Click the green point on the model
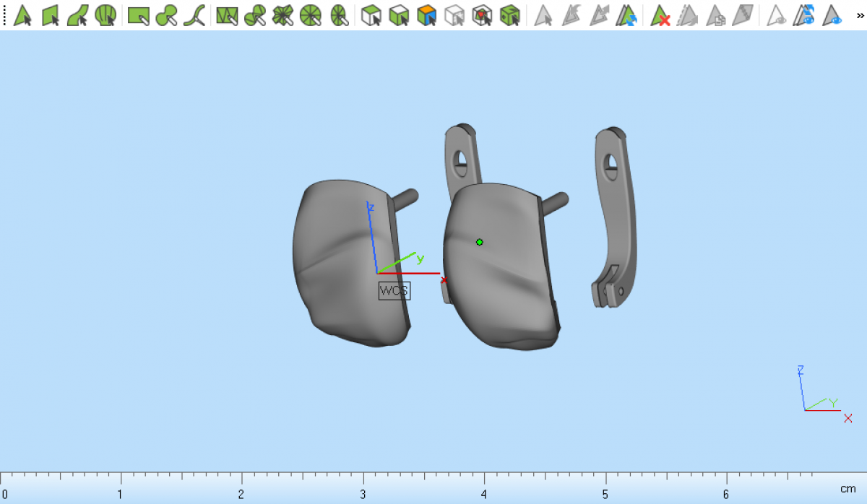The width and height of the screenshot is (867, 504). 480,242
